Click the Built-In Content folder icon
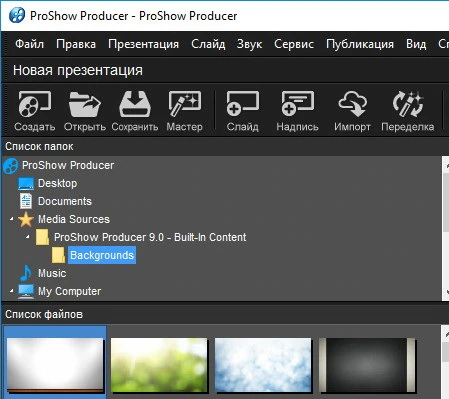Screen dimensions: 449x399 [42, 237]
